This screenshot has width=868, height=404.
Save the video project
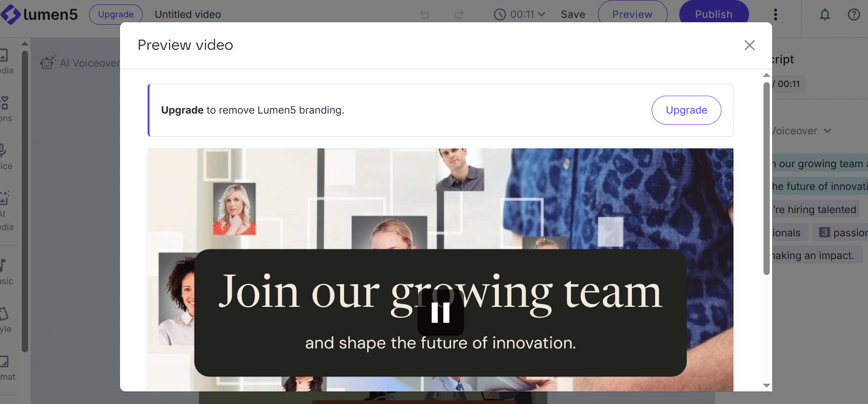click(x=573, y=14)
